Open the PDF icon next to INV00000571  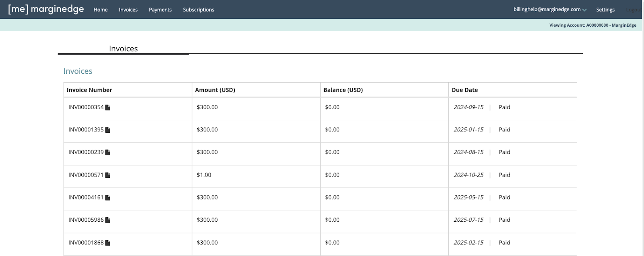pyautogui.click(x=107, y=175)
